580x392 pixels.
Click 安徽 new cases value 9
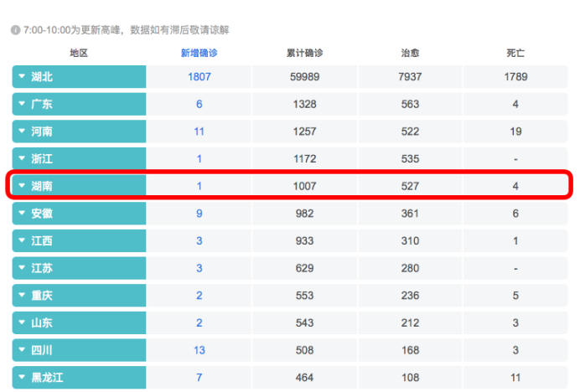tap(199, 214)
